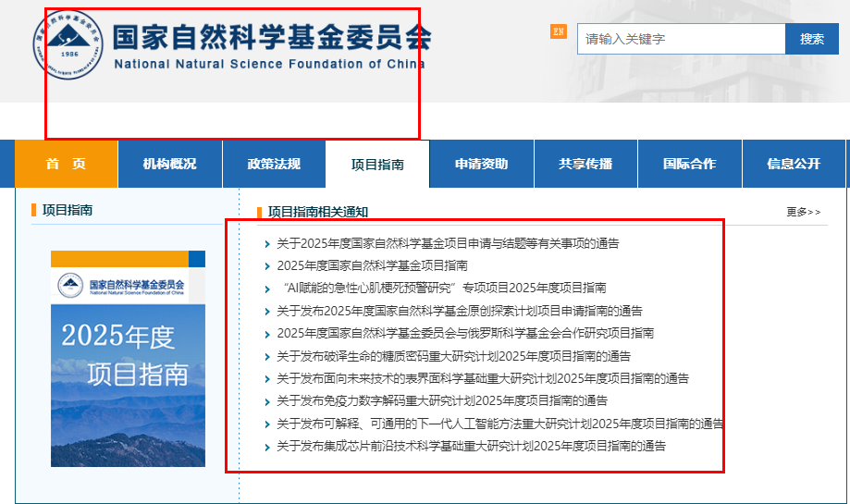
Task: Open the 信息公开 menu tab
Action: (x=794, y=164)
